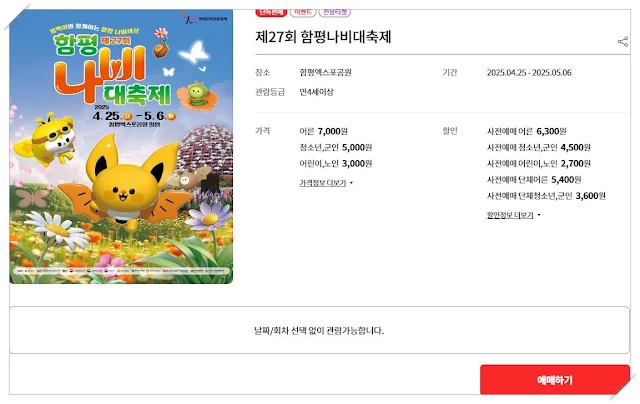Click the title 제27회 함평나비대축제

323,37
